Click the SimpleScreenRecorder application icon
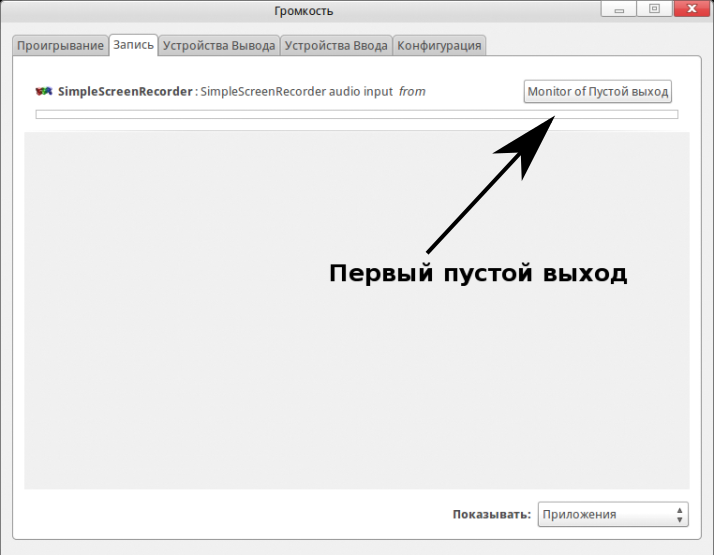714x555 pixels. click(44, 92)
